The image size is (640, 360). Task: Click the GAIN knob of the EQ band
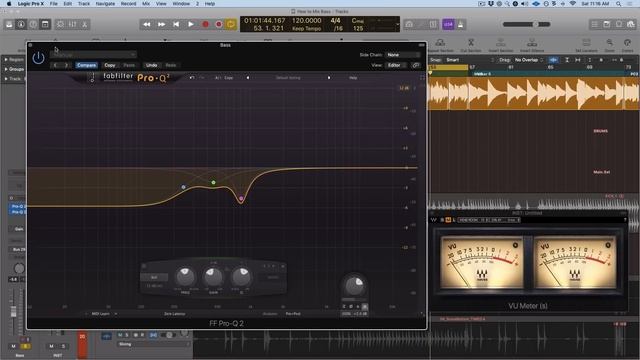pos(213,277)
